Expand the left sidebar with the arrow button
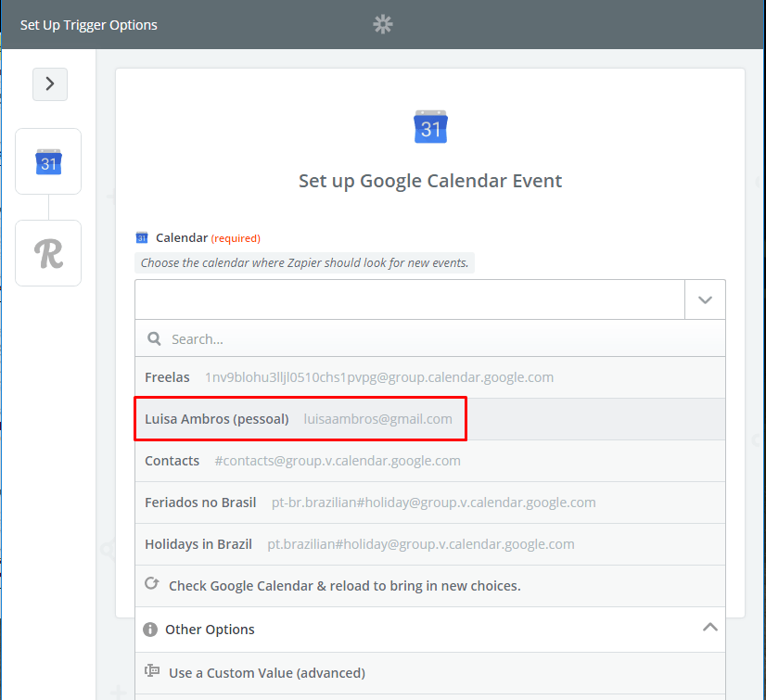 pyautogui.click(x=50, y=83)
